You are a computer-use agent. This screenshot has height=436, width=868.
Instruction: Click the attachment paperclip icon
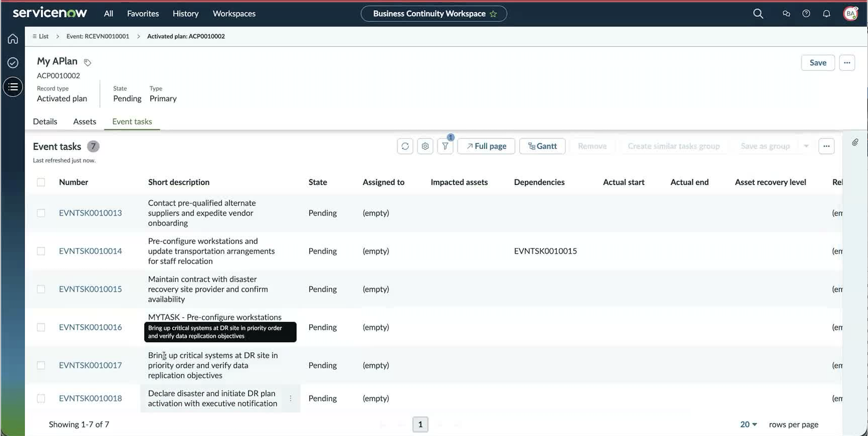tap(855, 142)
